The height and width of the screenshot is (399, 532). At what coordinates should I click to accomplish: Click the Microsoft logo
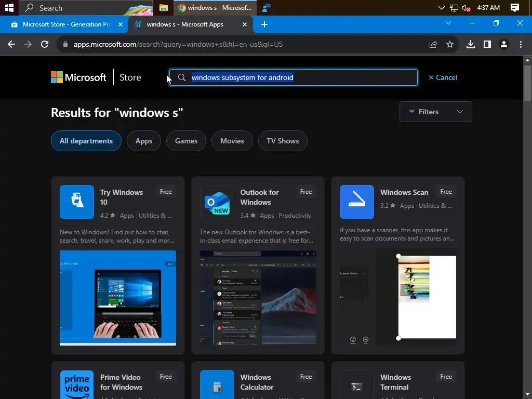click(x=78, y=77)
